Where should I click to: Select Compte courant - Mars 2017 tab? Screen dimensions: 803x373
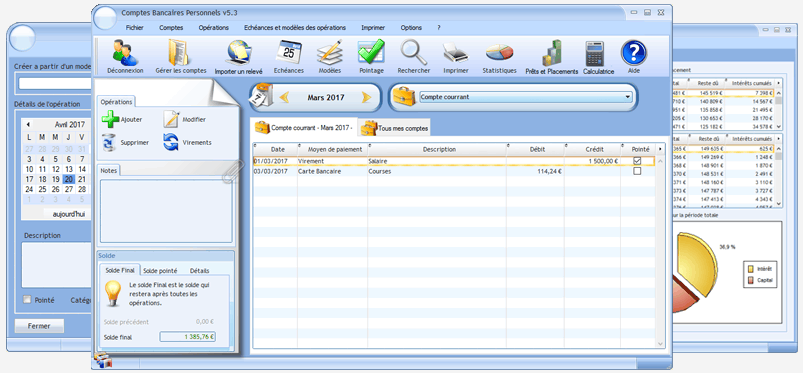[x=304, y=127]
